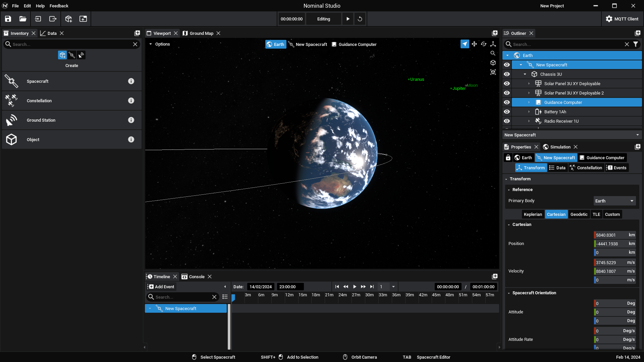The width and height of the screenshot is (644, 362).
Task: Click the viewport focus selection icon
Action: (x=493, y=72)
